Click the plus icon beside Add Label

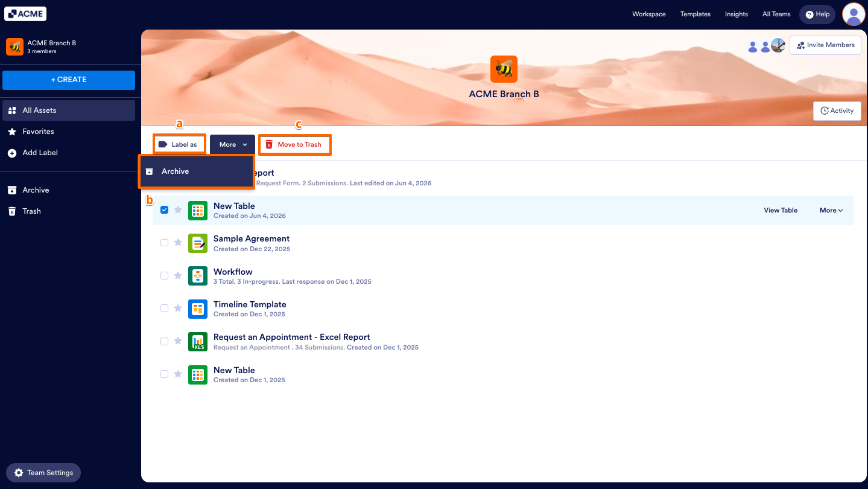coord(12,153)
